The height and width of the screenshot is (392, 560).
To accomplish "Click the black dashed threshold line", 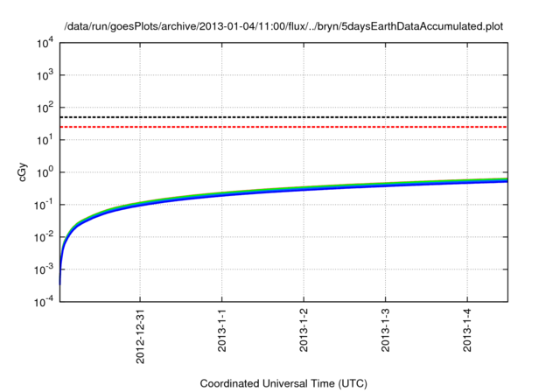I will (x=283, y=117).
